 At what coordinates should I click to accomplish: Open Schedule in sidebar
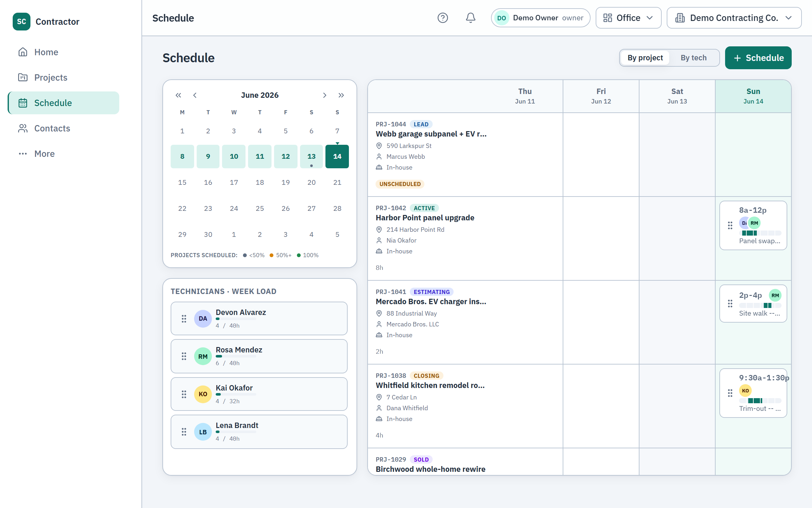pos(63,103)
